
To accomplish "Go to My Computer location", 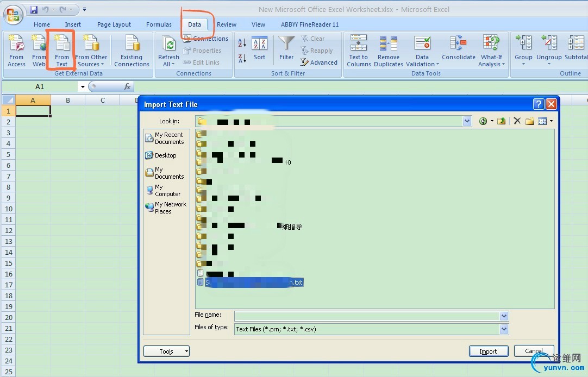I will 164,190.
